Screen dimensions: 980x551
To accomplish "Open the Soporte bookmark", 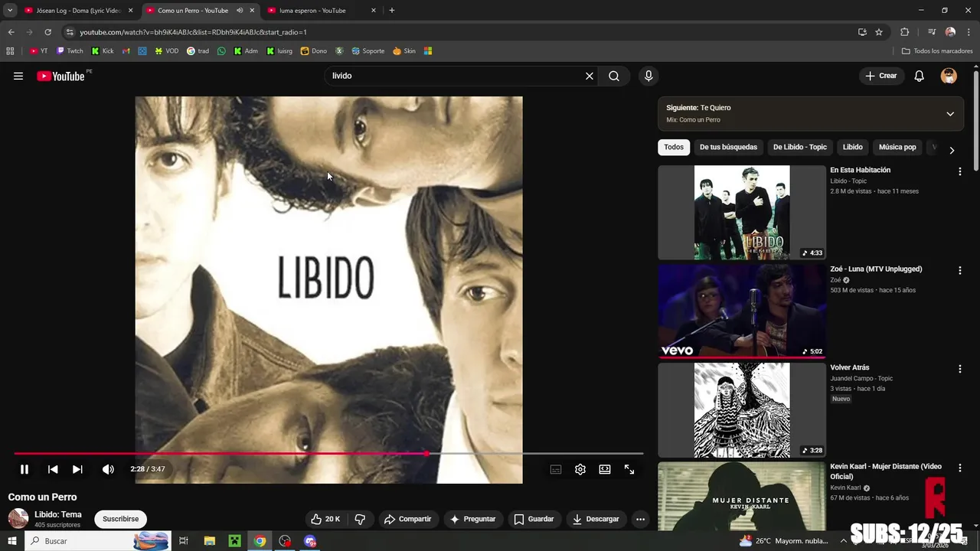I will (x=367, y=51).
